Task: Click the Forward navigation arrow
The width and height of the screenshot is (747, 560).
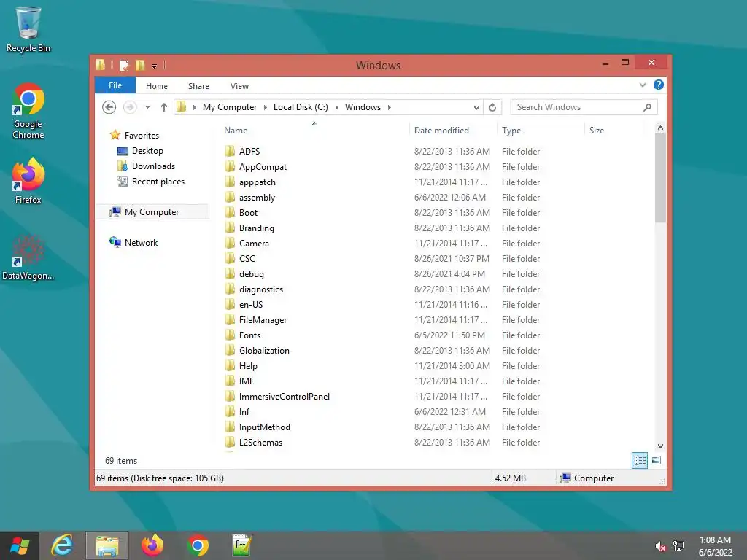Action: tap(130, 107)
